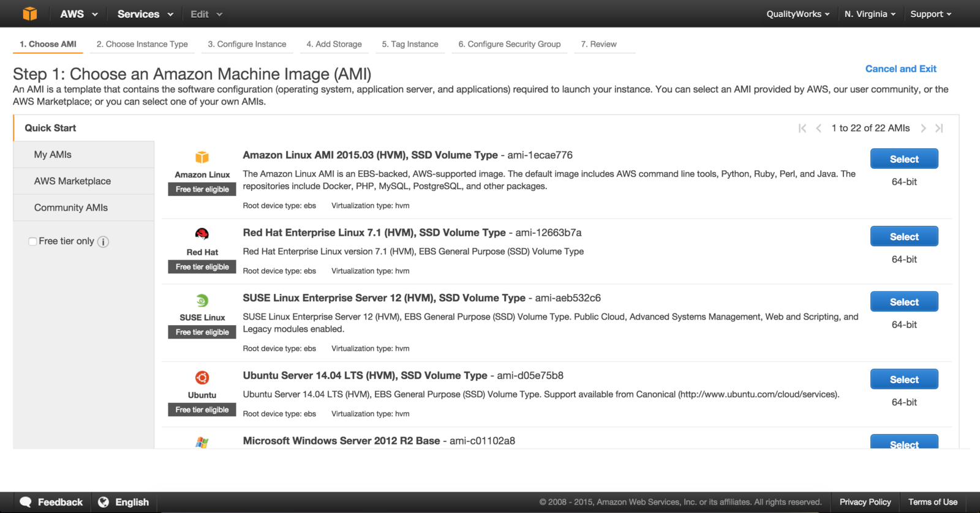This screenshot has height=513, width=980.
Task: Click the Ubuntu Server 14.04 LTS title
Action: click(x=365, y=375)
